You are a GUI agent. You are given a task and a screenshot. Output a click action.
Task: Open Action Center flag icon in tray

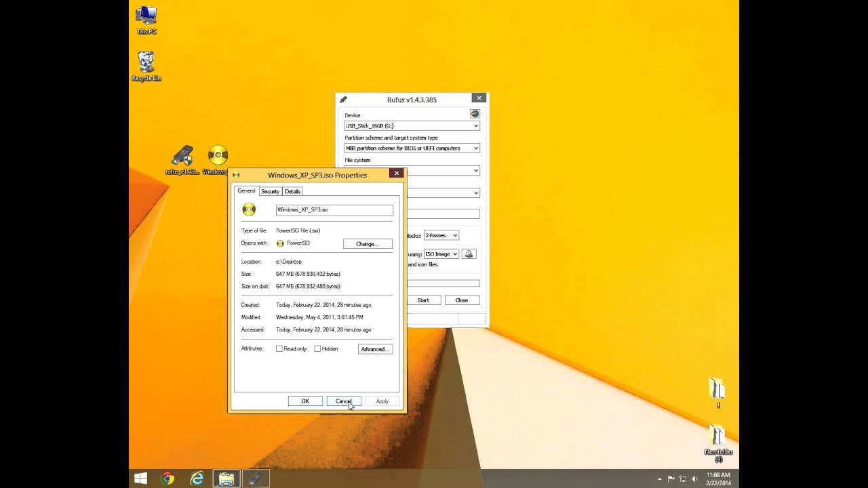tap(671, 479)
